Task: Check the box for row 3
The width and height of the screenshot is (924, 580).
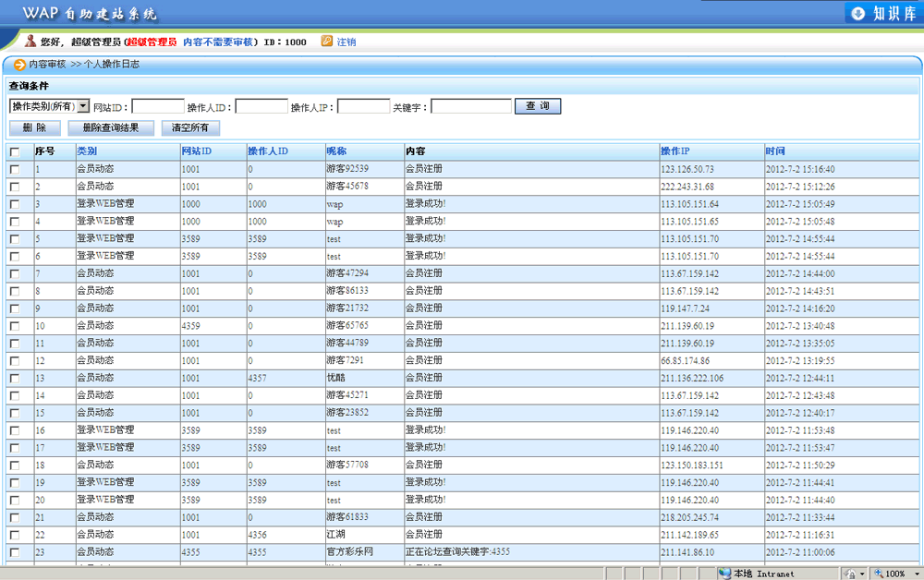Action: coord(15,204)
